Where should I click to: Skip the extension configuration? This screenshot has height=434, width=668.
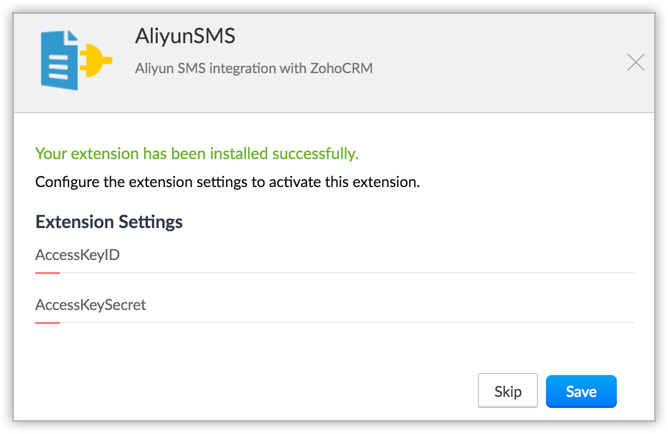click(x=508, y=392)
